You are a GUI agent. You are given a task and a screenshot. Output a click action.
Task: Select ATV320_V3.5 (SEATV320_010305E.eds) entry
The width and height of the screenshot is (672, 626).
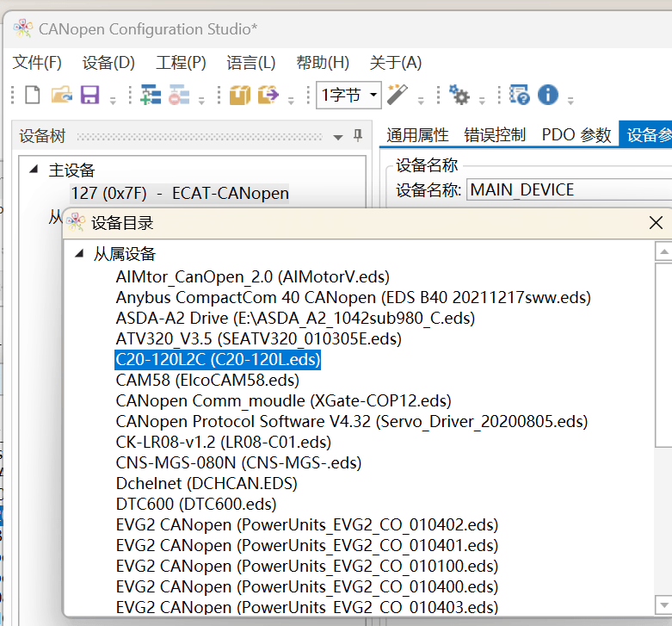click(x=258, y=338)
